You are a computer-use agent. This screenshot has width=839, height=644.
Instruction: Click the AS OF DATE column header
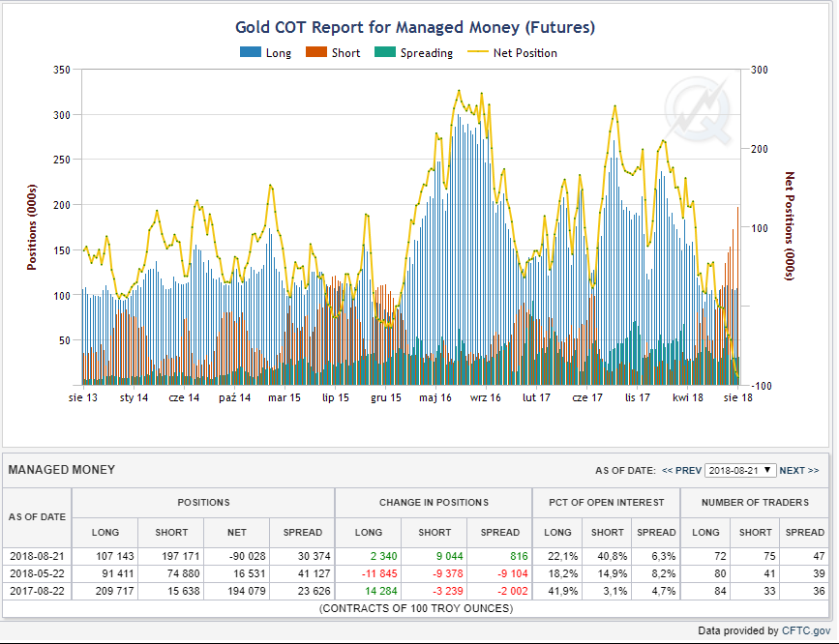(x=37, y=517)
